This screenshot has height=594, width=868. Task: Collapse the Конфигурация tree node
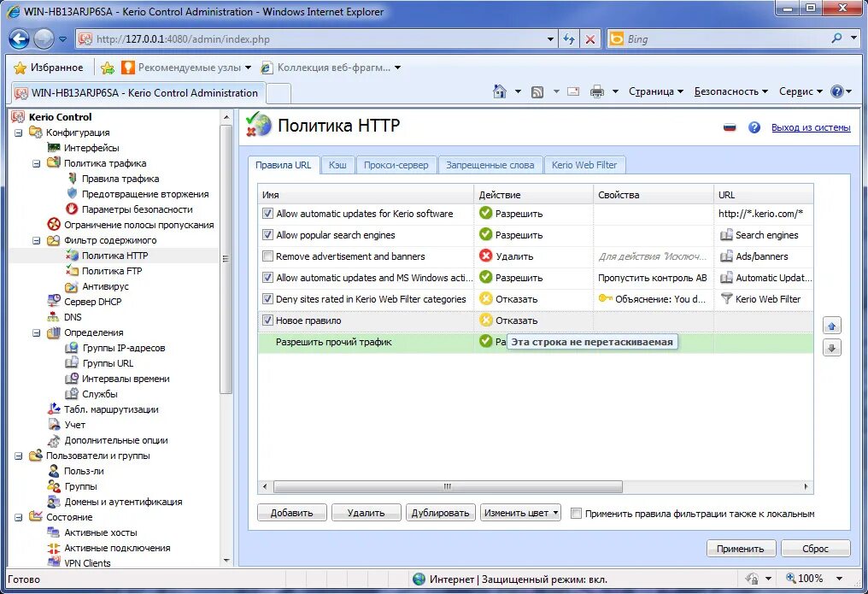tap(18, 132)
